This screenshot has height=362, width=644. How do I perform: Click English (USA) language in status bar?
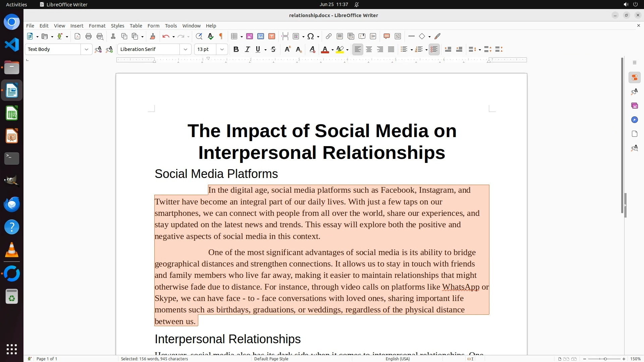[x=397, y=359]
